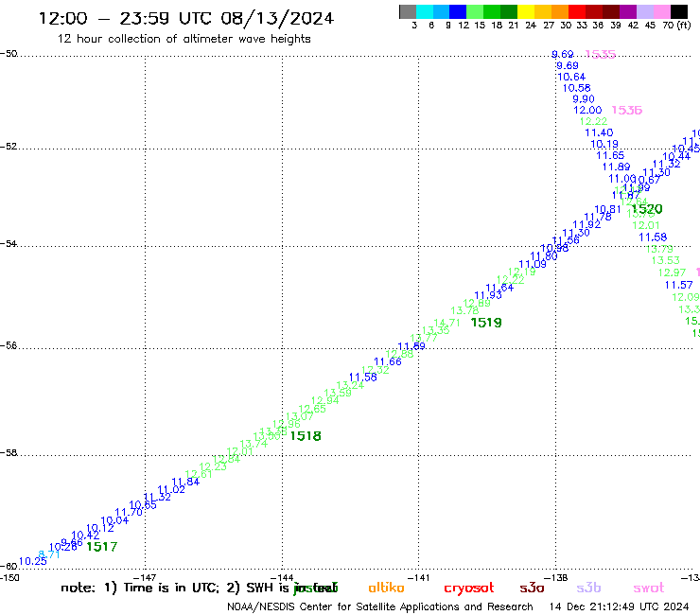
Task: Select the bright red swatch in the scale
Action: point(577,11)
